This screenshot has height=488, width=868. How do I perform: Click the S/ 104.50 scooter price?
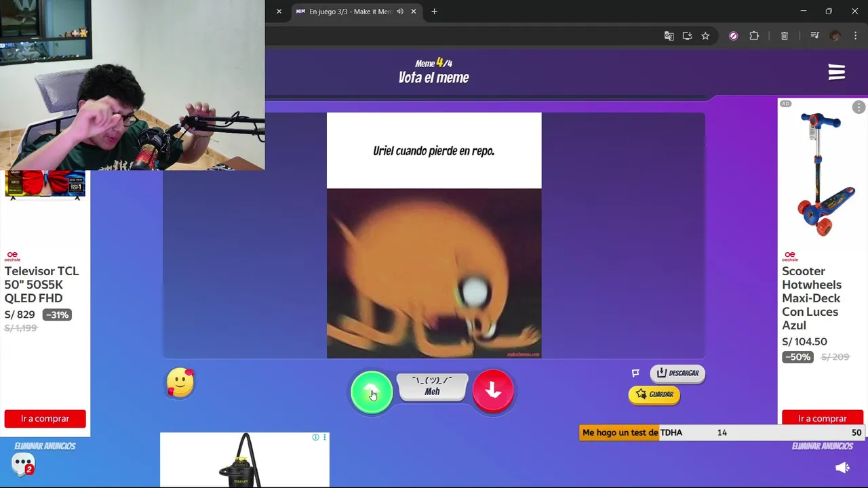(804, 342)
